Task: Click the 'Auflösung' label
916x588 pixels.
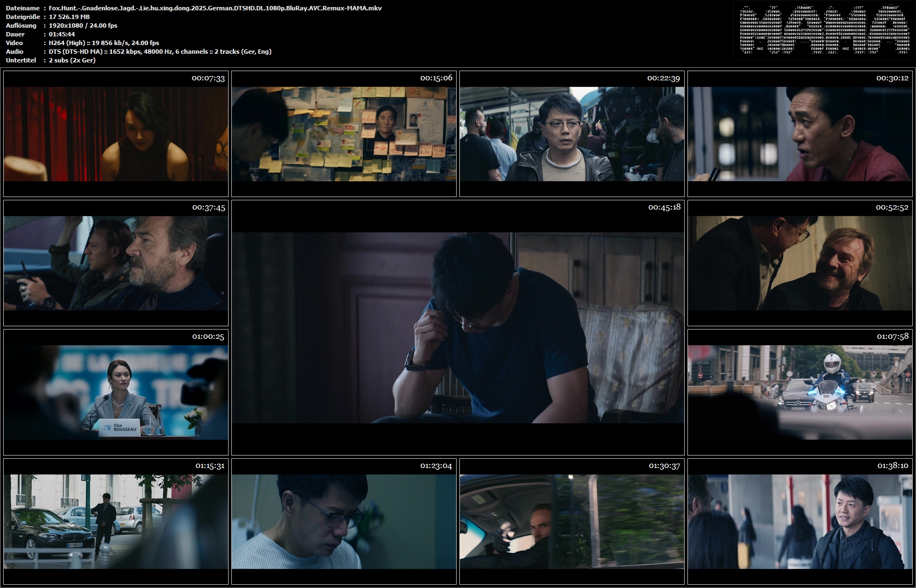Action: click(21, 26)
